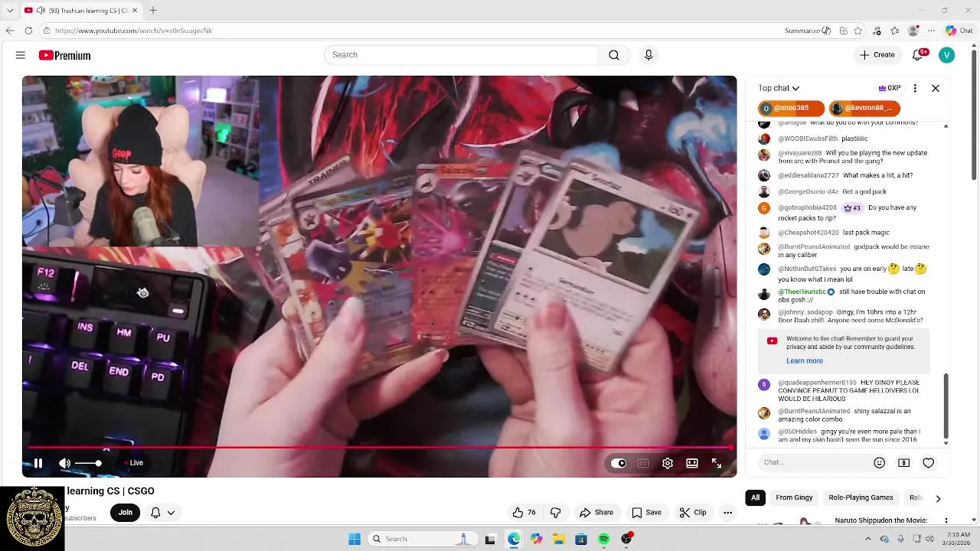
Task: Switch the player to theater mode
Action: click(692, 463)
